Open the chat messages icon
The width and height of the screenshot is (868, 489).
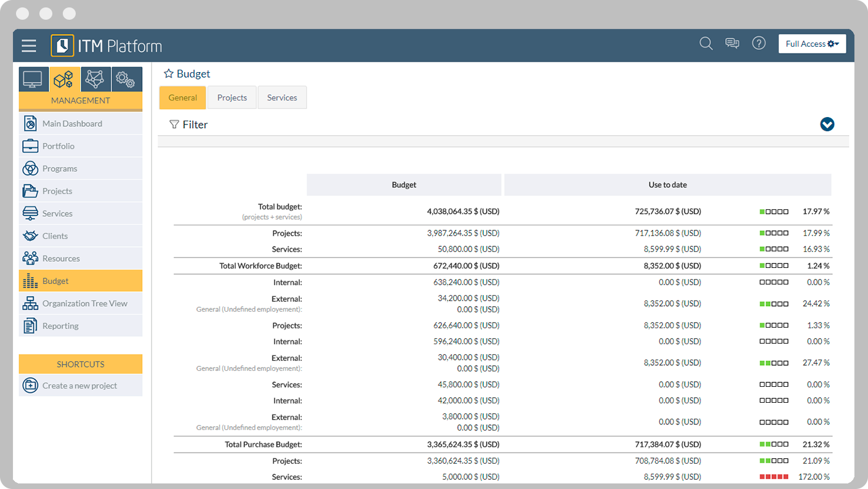[732, 43]
